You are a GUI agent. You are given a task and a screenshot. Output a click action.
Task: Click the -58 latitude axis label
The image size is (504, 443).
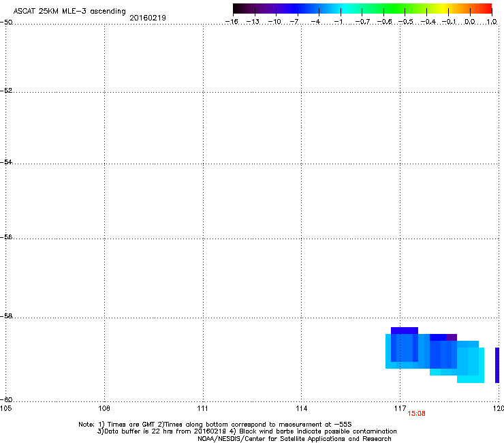(x=6, y=316)
